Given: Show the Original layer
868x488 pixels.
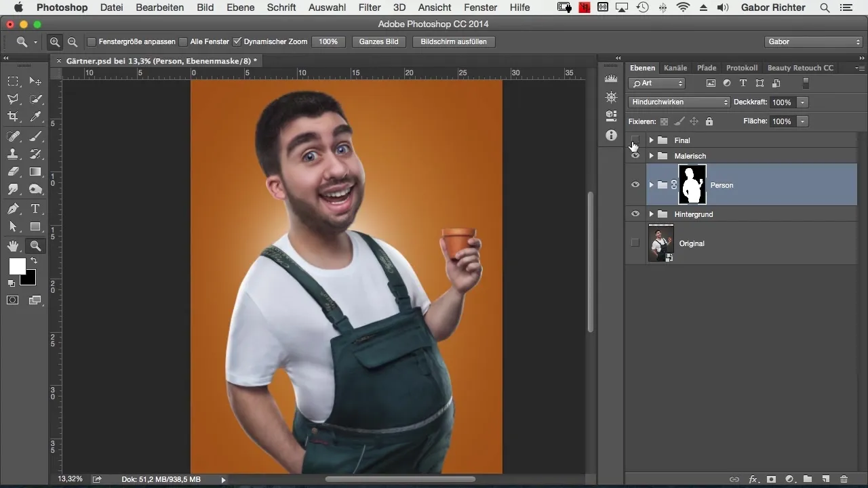Looking at the screenshot, I should click(635, 243).
